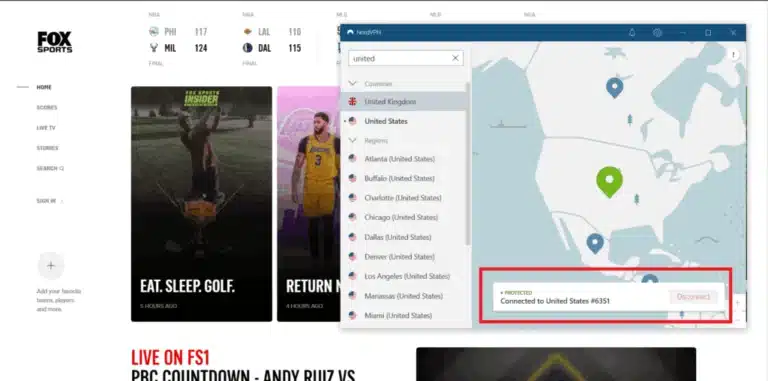Open the LIVE ON FS1 video thumbnail

point(556,364)
